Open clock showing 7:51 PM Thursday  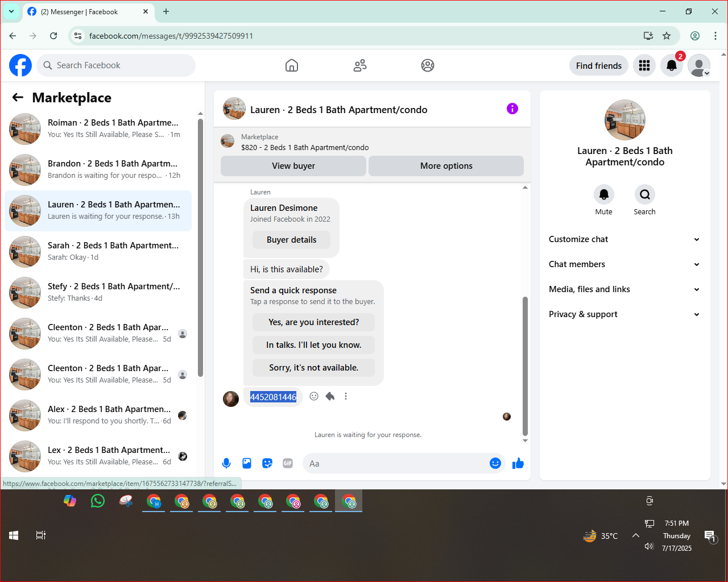coord(676,536)
